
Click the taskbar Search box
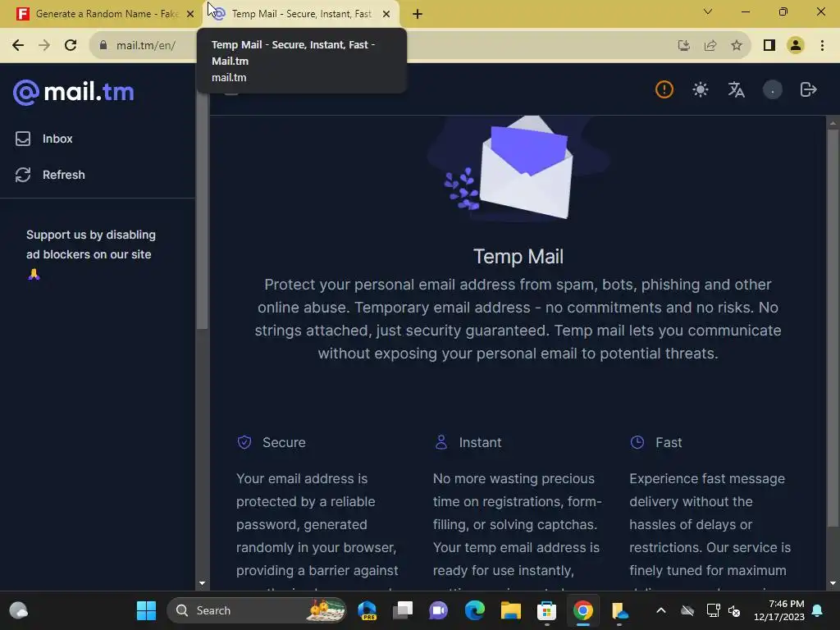[257, 610]
